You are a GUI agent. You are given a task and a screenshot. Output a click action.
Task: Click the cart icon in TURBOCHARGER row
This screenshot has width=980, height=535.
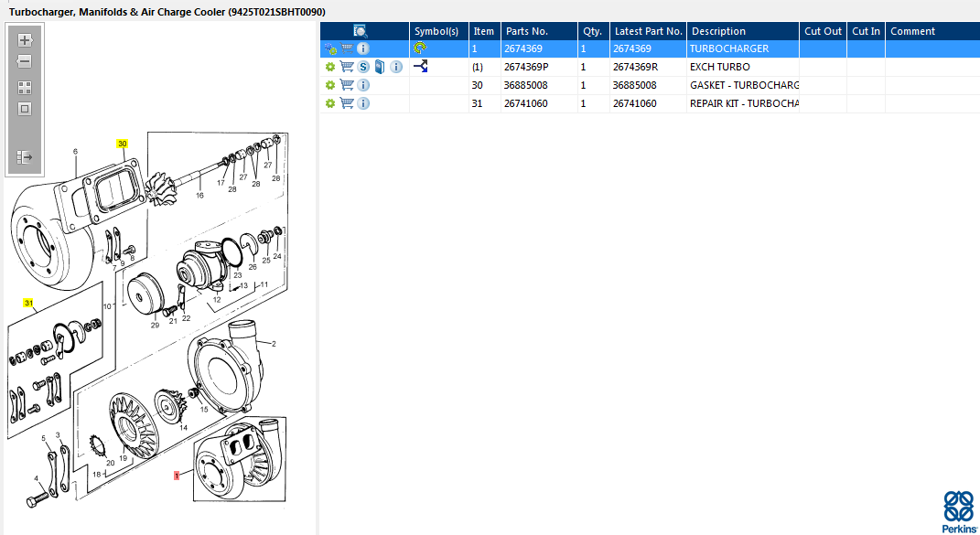[x=347, y=48]
